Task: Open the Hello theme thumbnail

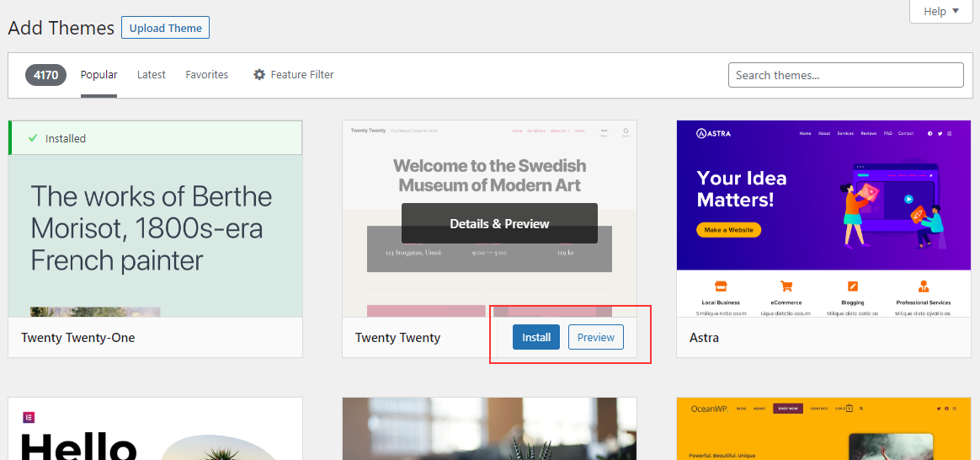Action: tap(155, 429)
